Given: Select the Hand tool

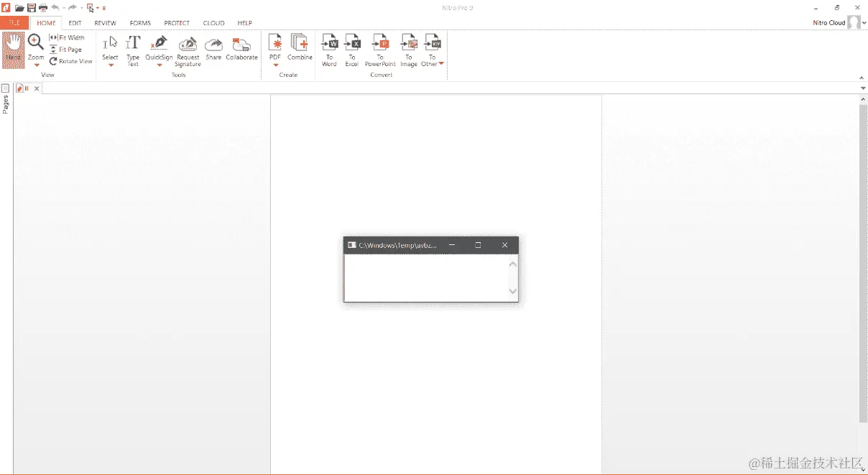Looking at the screenshot, I should click(13, 50).
